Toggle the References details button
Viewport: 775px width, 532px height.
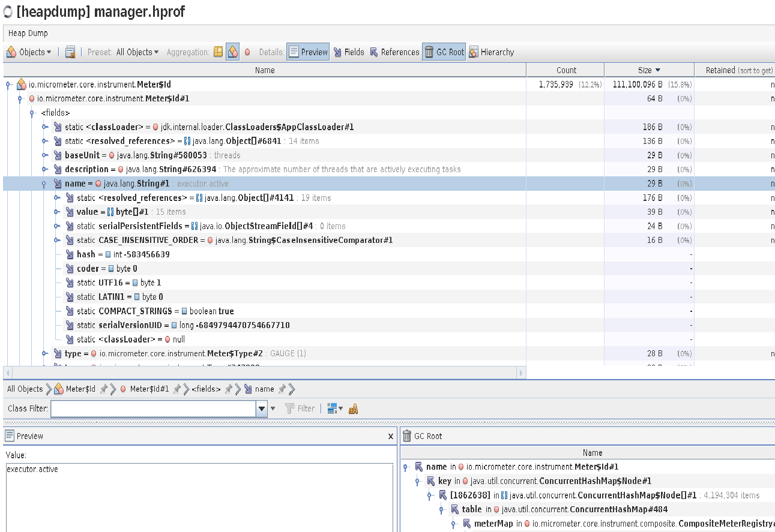coord(394,52)
